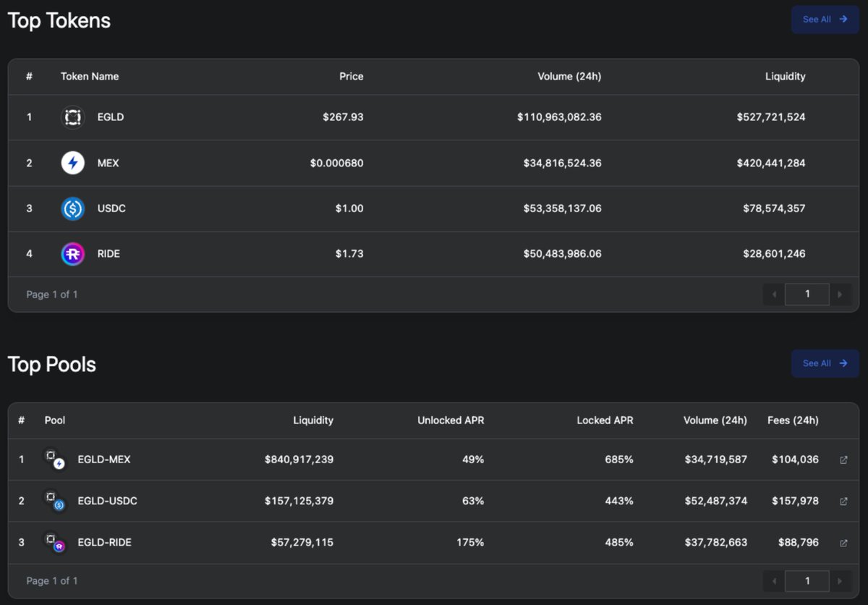This screenshot has height=605, width=868.
Task: Go to previous page in Top Pools
Action: [774, 580]
